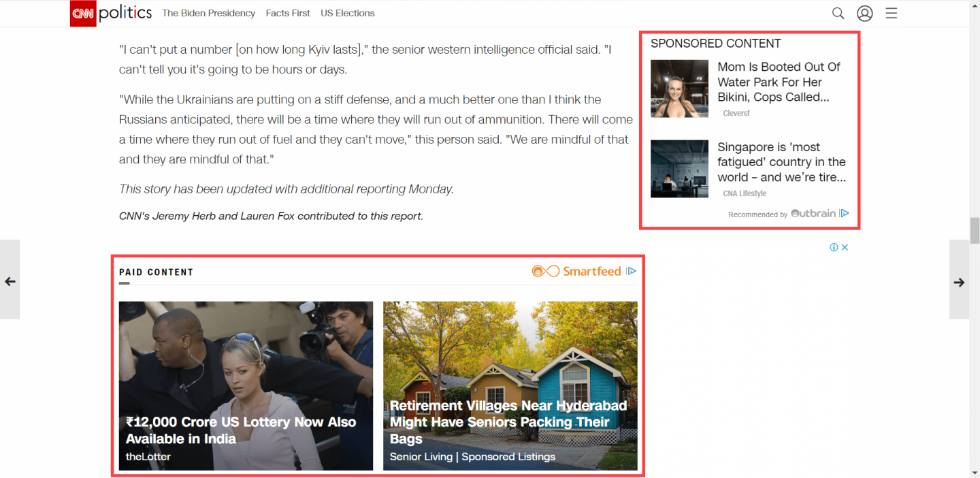The height and width of the screenshot is (478, 980).
Task: Go to previous article with left arrow
Action: pyautogui.click(x=10, y=281)
